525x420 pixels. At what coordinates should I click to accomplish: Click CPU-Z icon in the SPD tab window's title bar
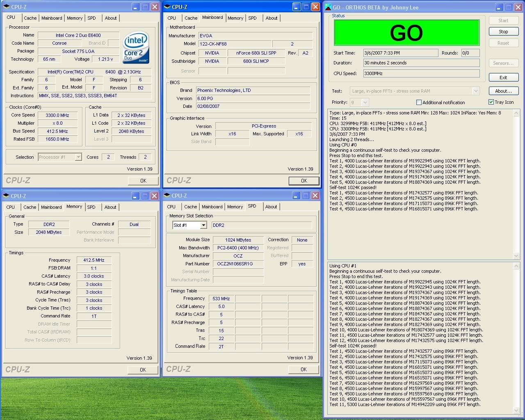[168, 196]
